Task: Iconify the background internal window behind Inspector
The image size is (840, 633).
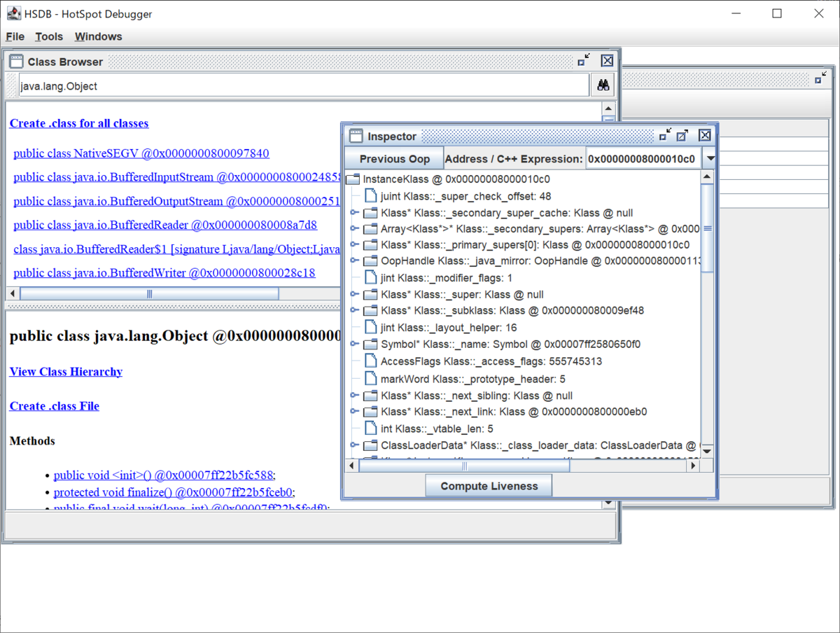Action: point(820,78)
